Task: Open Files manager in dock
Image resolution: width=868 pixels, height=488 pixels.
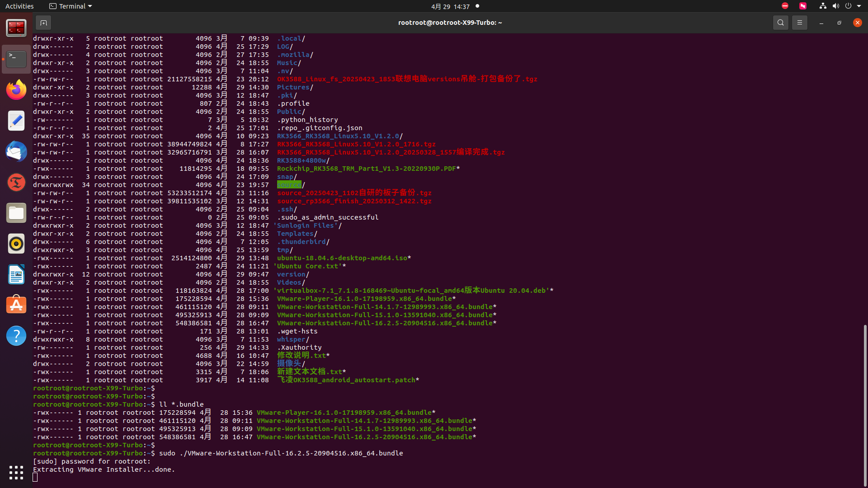Action: point(16,213)
